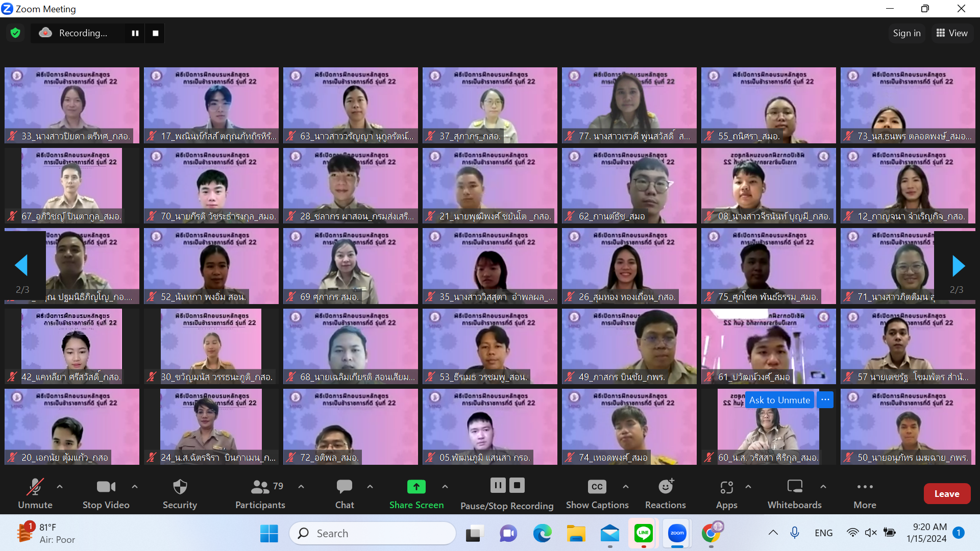This screenshot has width=980, height=551.
Task: Click the green Share Screen icon
Action: pos(416,487)
